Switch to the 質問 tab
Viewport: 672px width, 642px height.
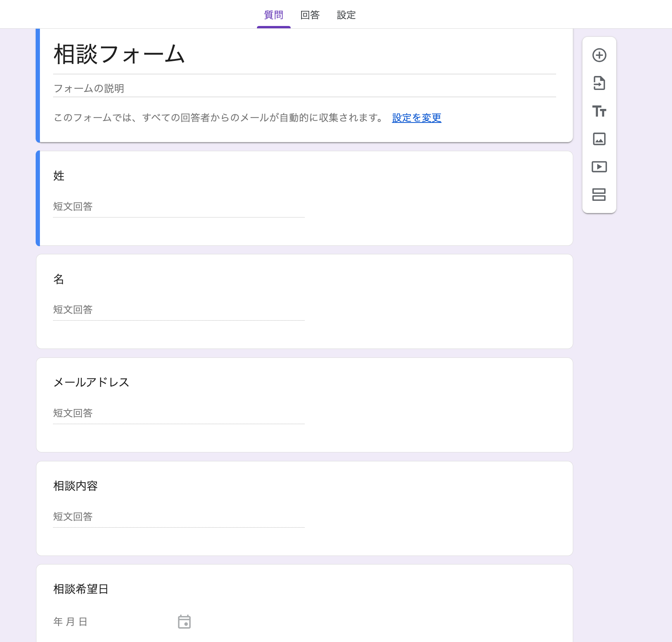[274, 15]
